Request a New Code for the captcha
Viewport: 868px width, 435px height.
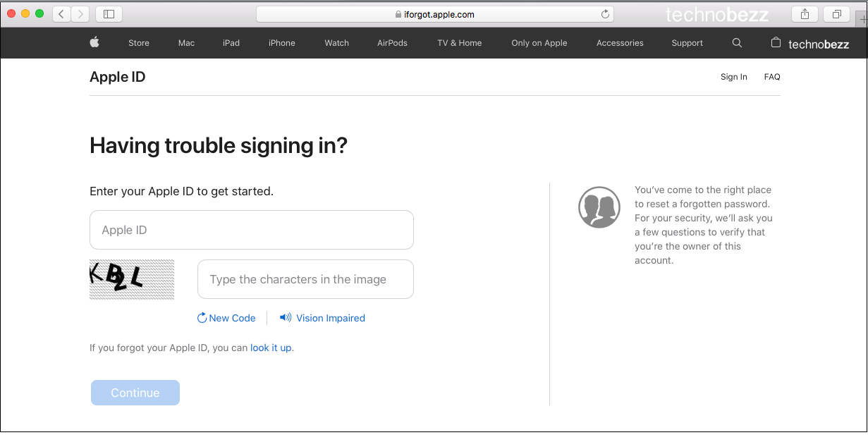232,318
